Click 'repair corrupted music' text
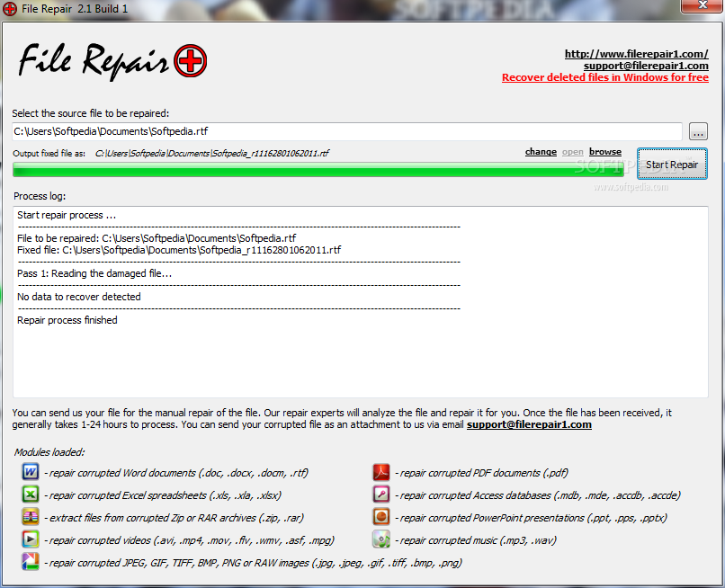 476,540
